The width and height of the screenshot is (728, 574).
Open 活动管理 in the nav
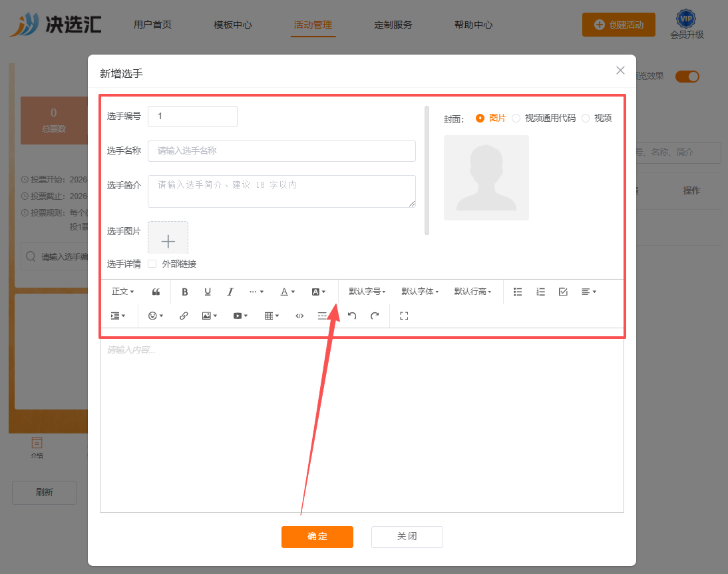pos(313,25)
